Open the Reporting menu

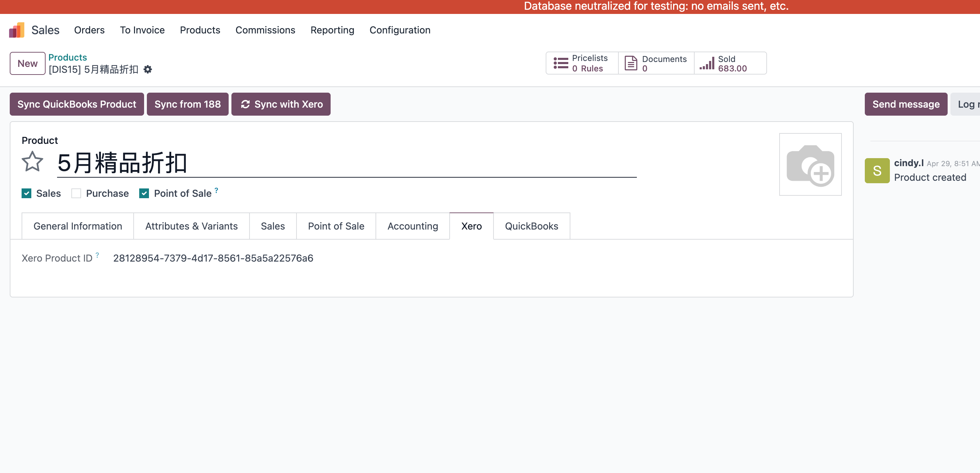pos(332,30)
